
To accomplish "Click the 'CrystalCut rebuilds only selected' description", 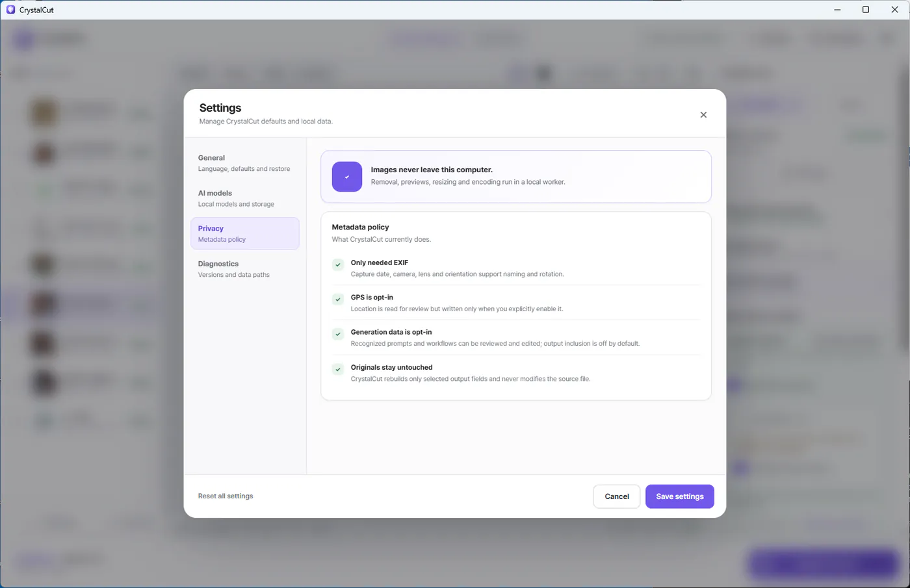I will pyautogui.click(x=471, y=379).
